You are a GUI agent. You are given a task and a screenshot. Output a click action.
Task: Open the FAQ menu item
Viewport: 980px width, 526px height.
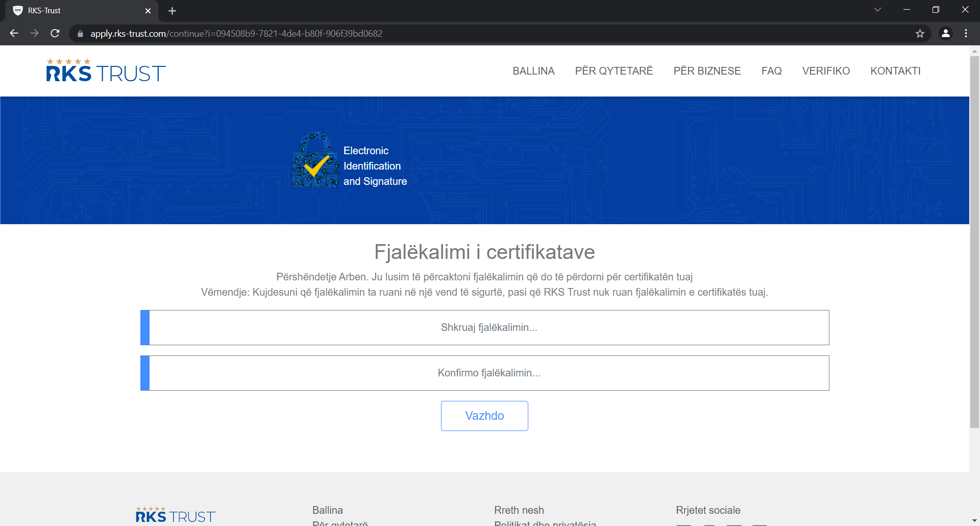tap(771, 71)
